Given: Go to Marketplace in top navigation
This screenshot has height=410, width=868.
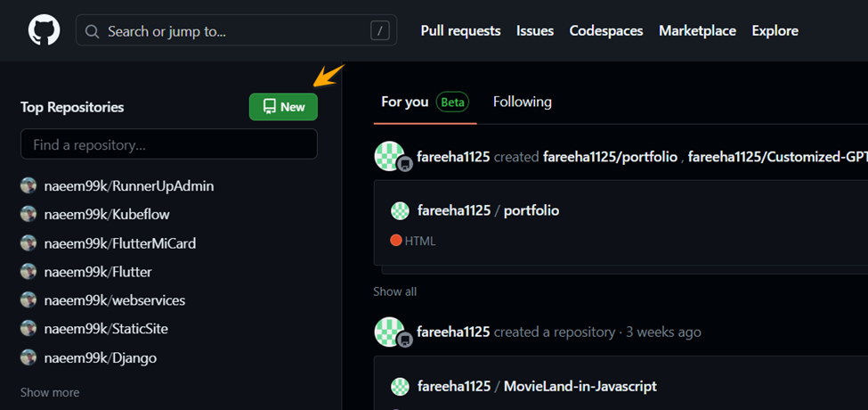Looking at the screenshot, I should point(697,30).
